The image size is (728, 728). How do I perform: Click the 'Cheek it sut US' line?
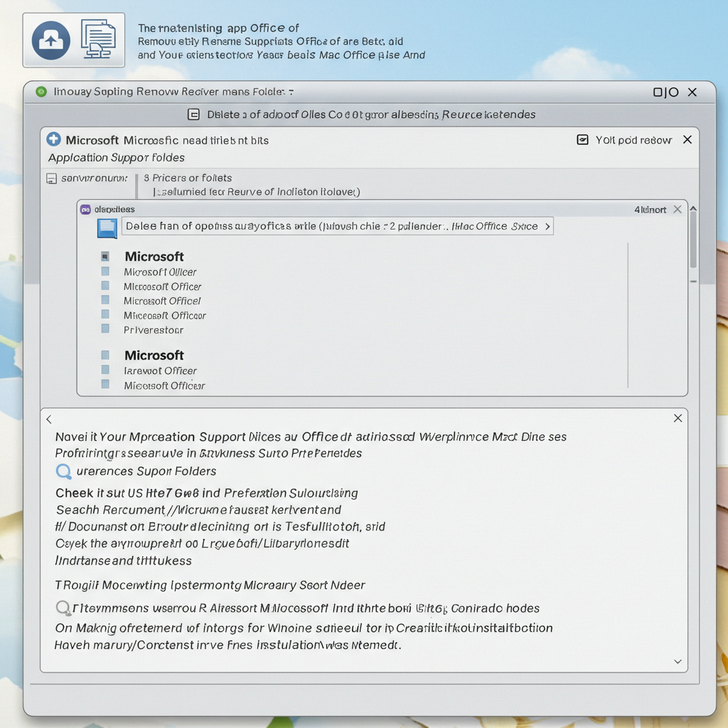(x=207, y=493)
